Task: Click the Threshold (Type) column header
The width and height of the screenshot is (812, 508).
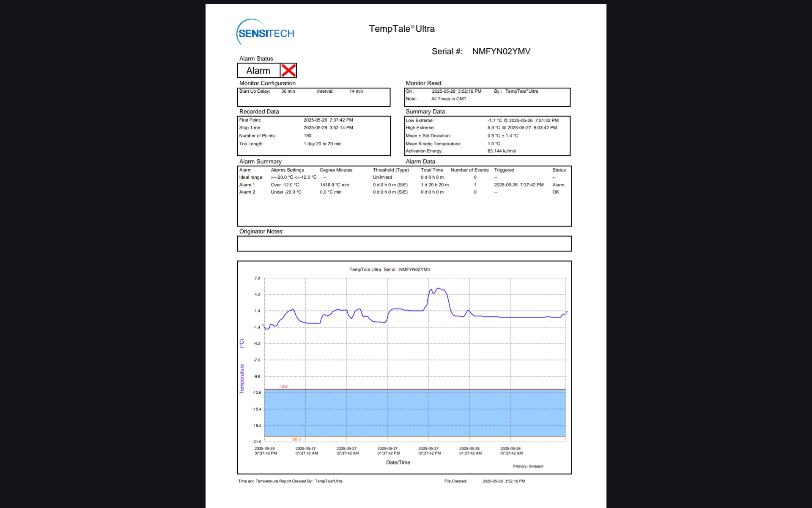Action: coord(391,170)
